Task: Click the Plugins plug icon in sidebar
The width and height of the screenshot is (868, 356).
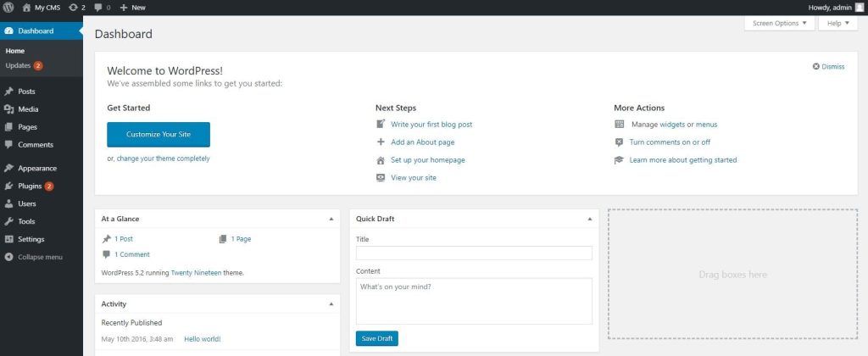Action: [8, 186]
